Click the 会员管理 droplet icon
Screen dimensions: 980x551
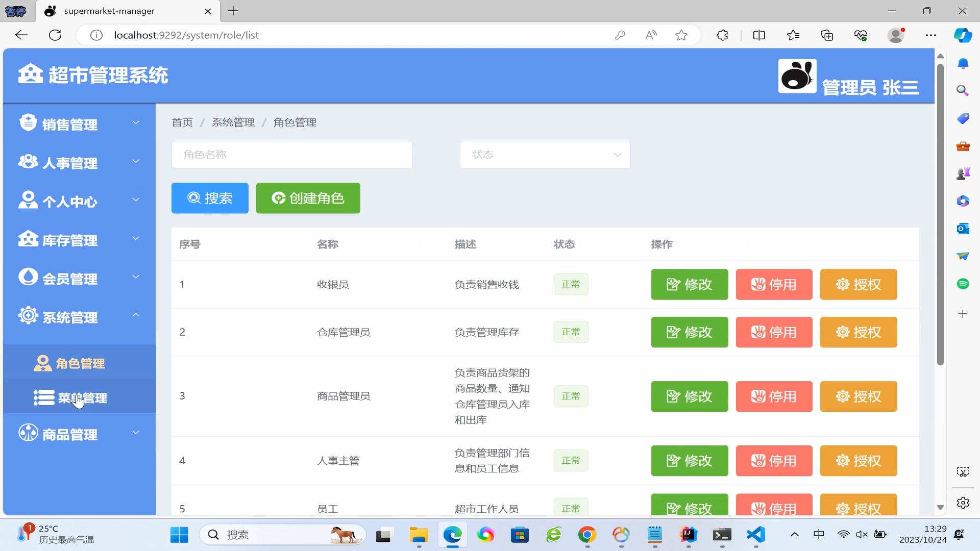pos(28,277)
